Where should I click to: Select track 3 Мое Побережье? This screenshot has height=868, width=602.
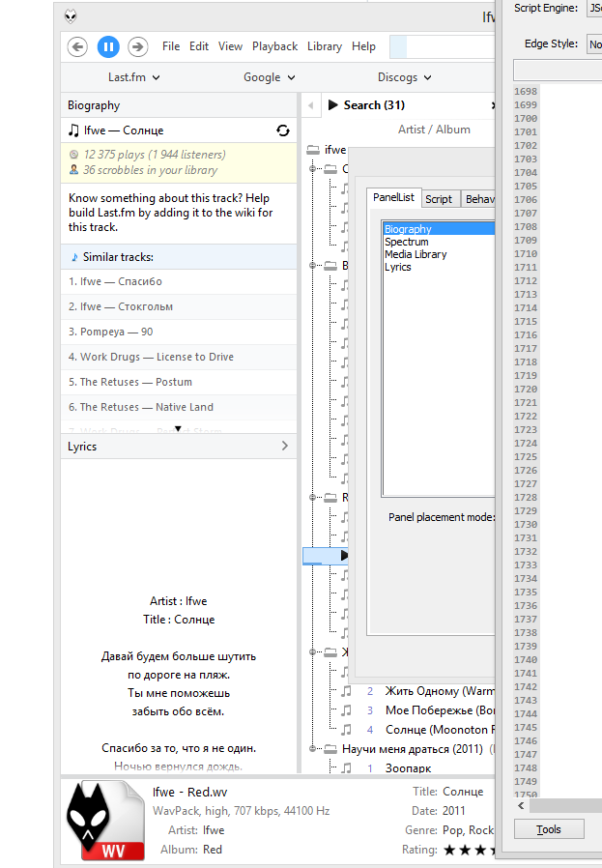(440, 710)
